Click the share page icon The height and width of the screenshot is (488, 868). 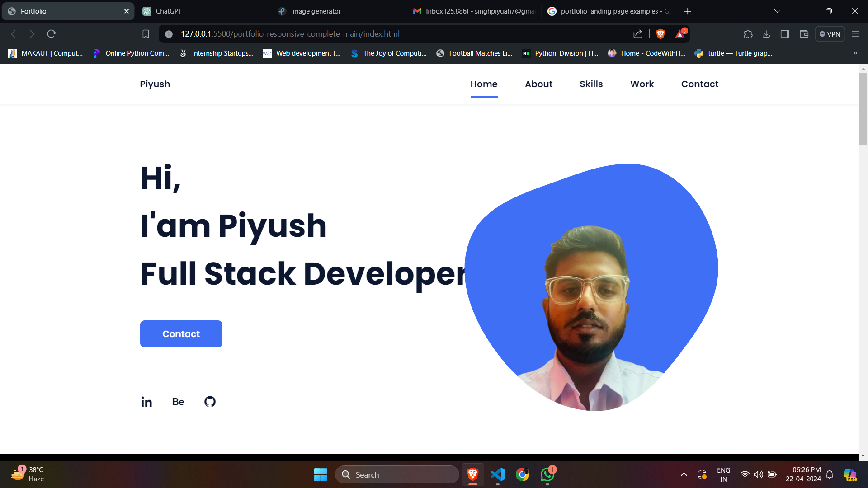point(638,34)
